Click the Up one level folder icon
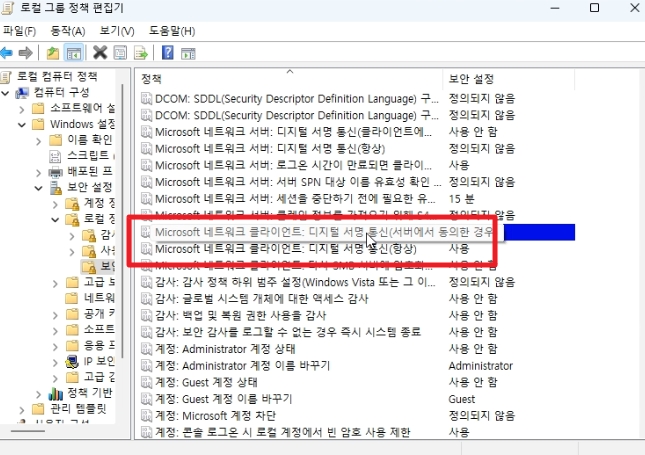 [53, 53]
